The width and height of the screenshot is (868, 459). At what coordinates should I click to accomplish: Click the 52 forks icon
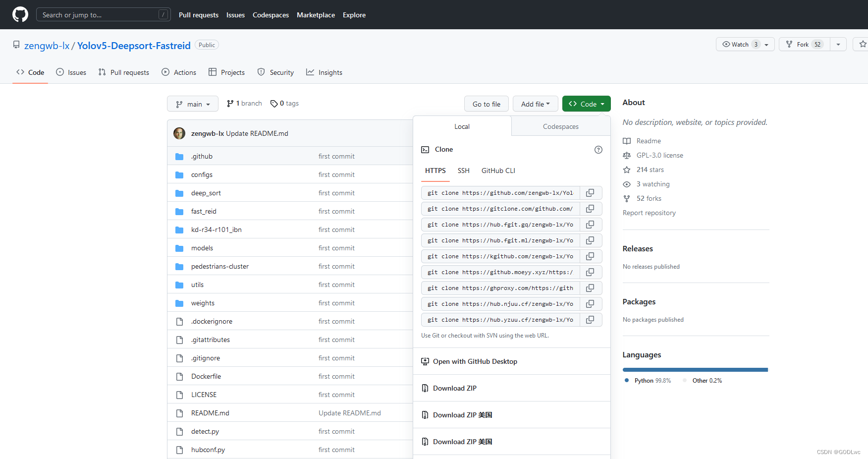[x=627, y=199]
